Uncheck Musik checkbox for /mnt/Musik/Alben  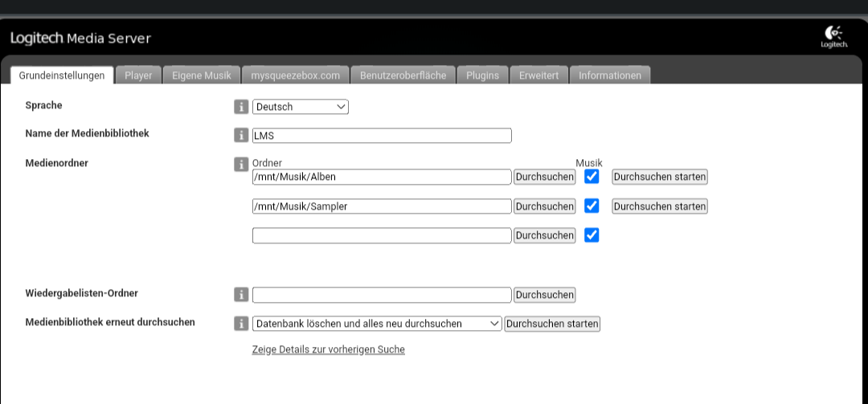[x=592, y=177]
